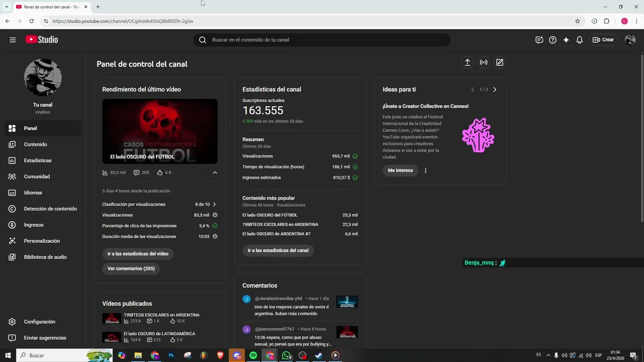Open the hamburger navigation menu

pos(13,40)
